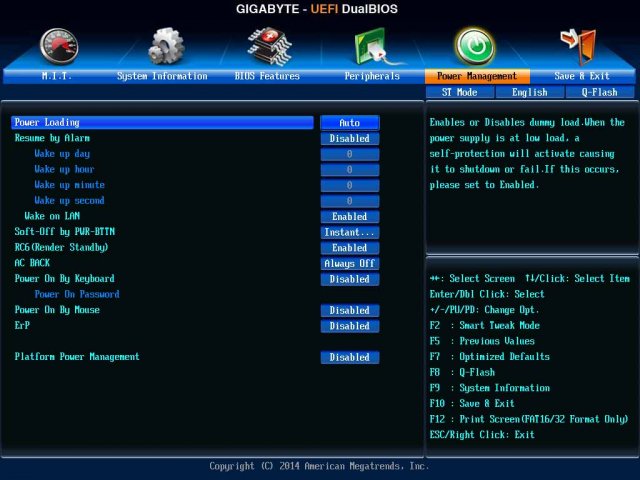Select the AC BACK label

pyautogui.click(x=32, y=263)
